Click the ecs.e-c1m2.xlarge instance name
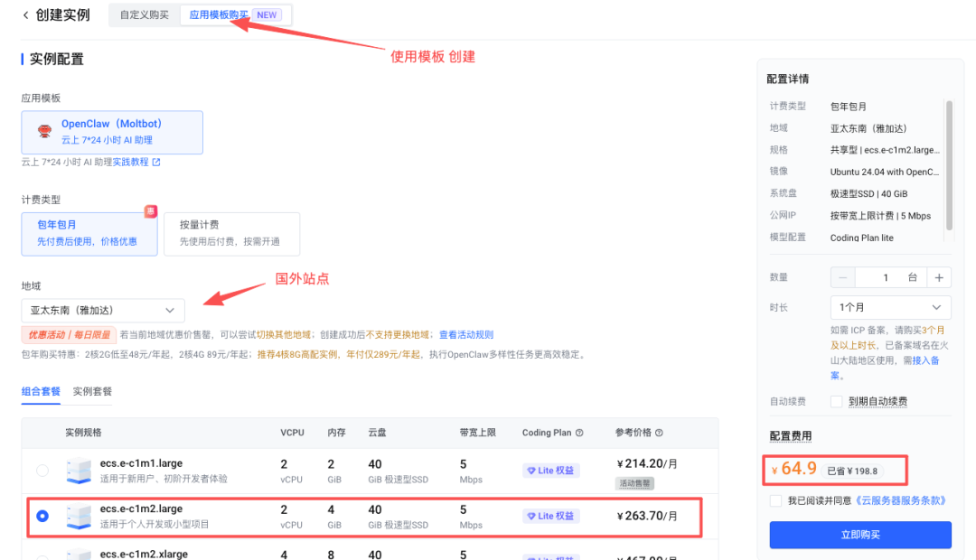 coord(144,554)
